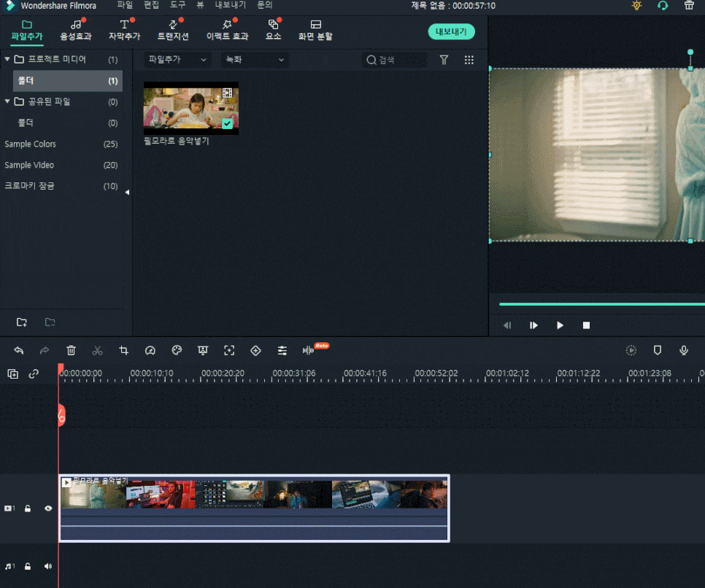Open the 뷰 menu
This screenshot has width=705, height=588.
click(200, 5)
